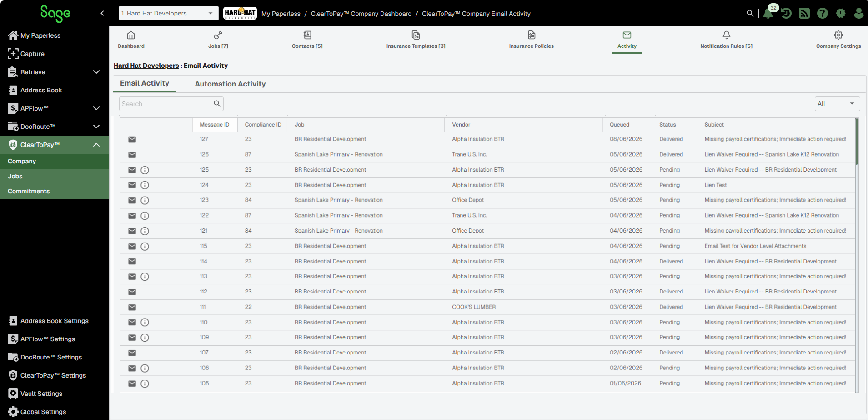The image size is (868, 420).
Task: Click the RSS feed icon in header
Action: (804, 13)
